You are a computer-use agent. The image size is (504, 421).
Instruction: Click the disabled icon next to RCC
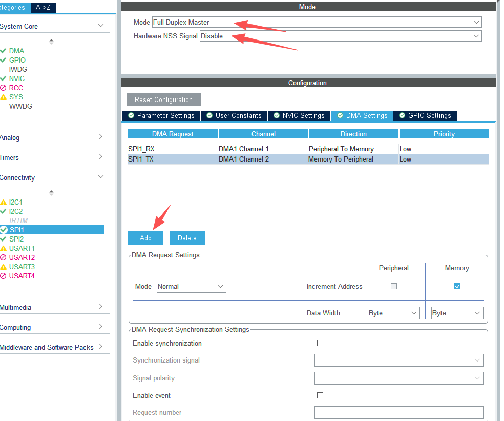(x=3, y=88)
